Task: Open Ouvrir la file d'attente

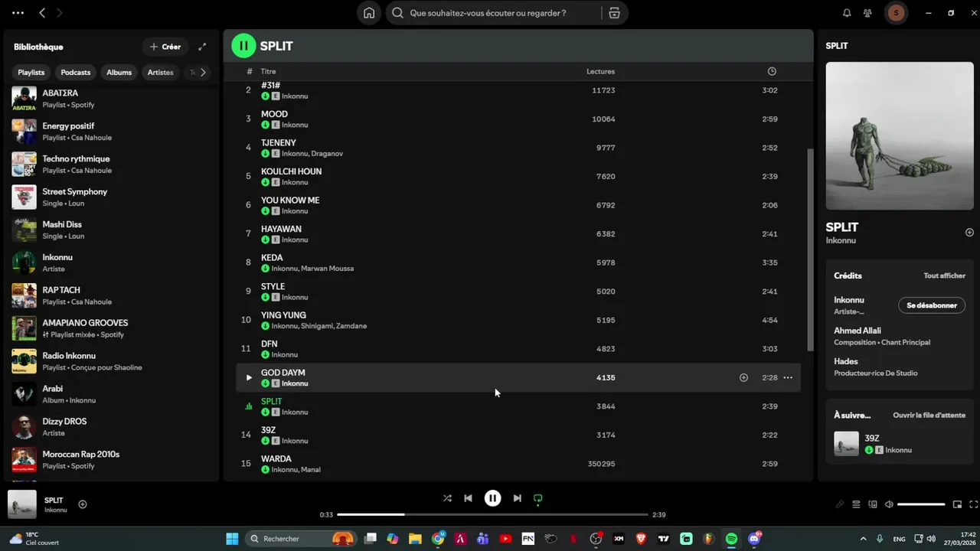Action: tap(929, 415)
